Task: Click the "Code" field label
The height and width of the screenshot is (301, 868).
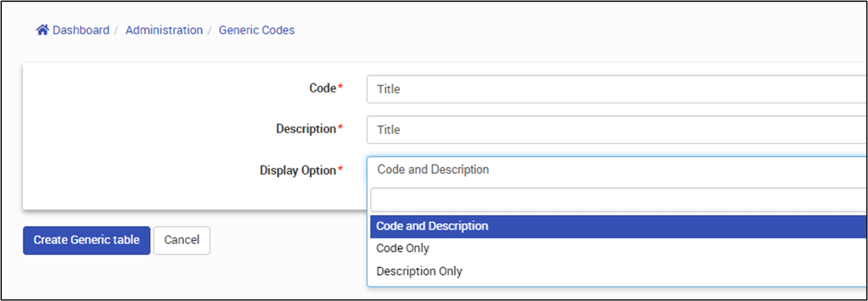Action: point(322,88)
